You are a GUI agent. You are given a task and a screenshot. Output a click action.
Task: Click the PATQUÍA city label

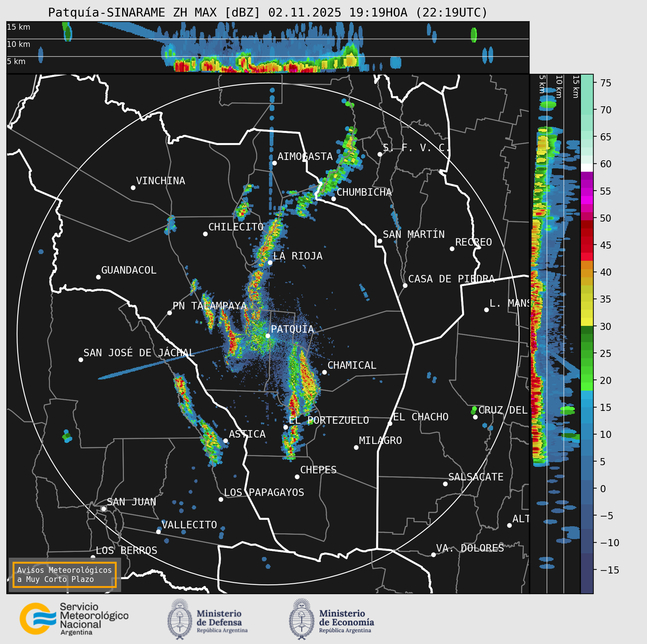point(292,329)
